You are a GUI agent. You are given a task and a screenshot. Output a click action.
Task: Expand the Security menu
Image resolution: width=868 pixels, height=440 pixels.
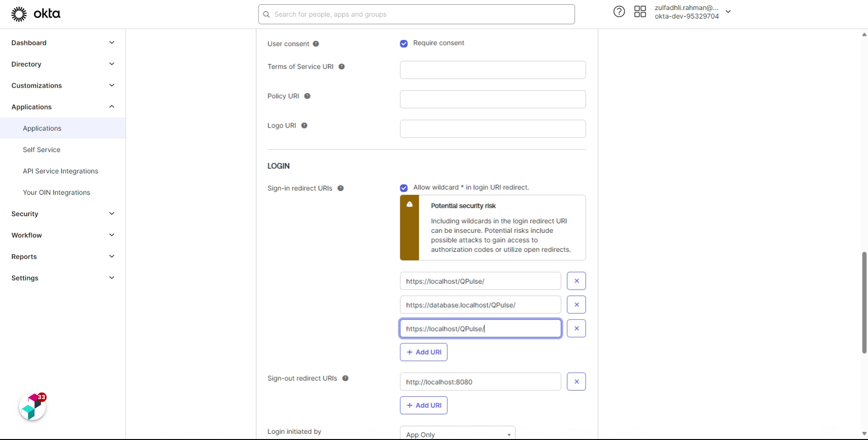coord(63,214)
